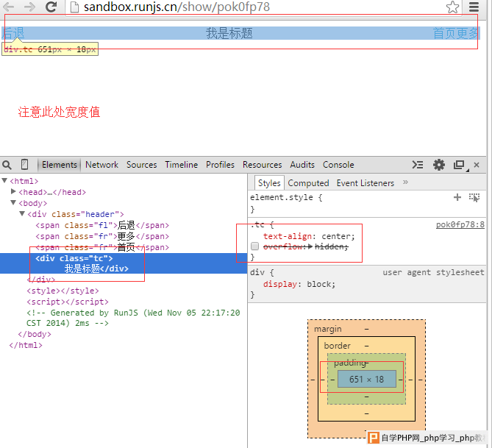Expand overflow shorthand triangle
The image size is (492, 448).
tap(310, 246)
